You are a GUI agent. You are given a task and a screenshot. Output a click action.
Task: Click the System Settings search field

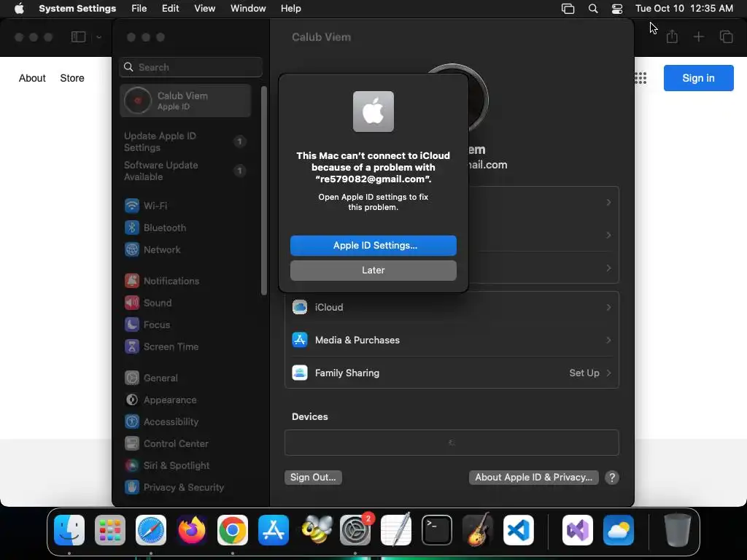click(x=190, y=67)
